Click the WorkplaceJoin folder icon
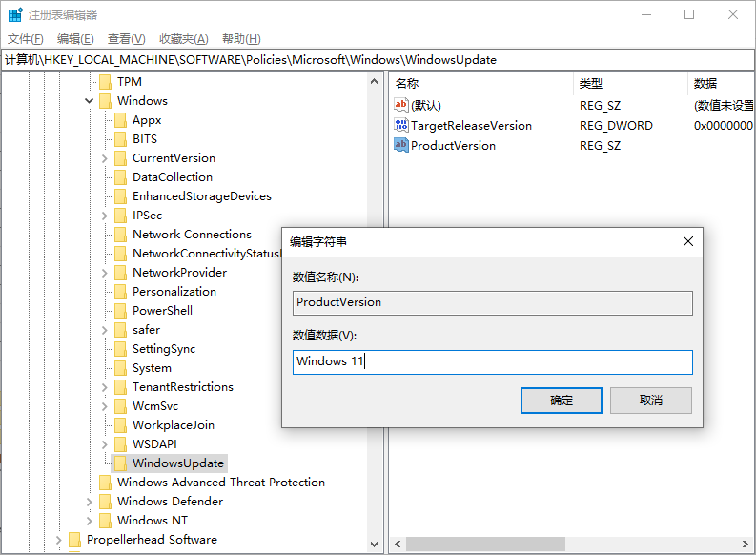The height and width of the screenshot is (555, 756). 120,424
